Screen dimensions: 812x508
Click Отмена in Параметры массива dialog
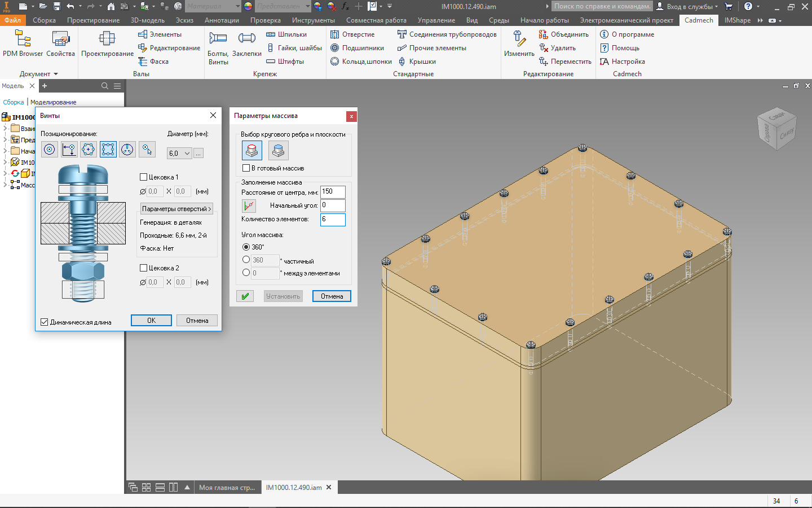[x=332, y=296]
